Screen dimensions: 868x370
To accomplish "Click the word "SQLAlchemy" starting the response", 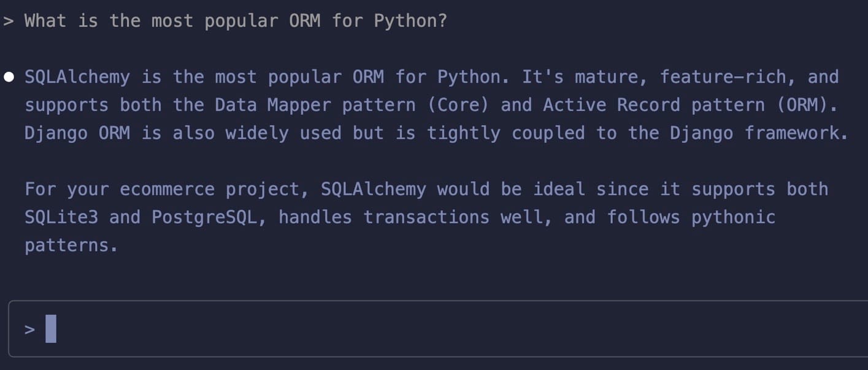I will click(77, 77).
